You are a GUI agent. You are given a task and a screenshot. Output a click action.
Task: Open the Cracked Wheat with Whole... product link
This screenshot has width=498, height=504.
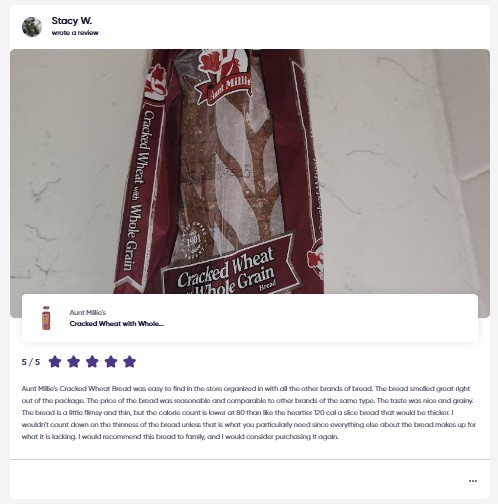pyautogui.click(x=117, y=323)
